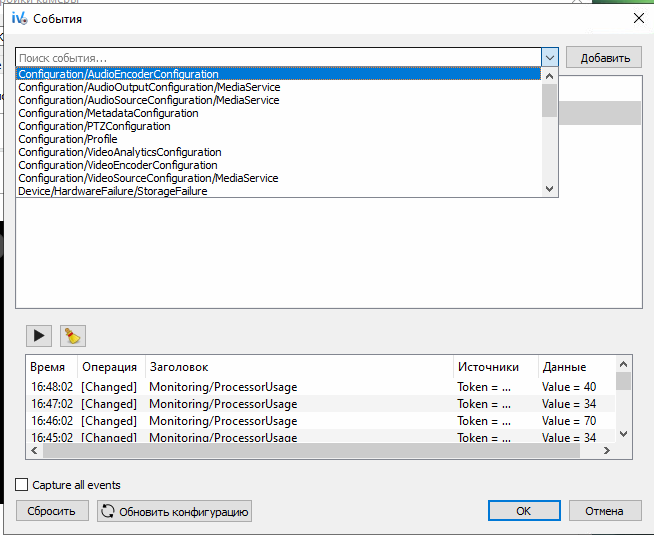Click the Операция column header
The image size is (654, 535).
click(109, 367)
